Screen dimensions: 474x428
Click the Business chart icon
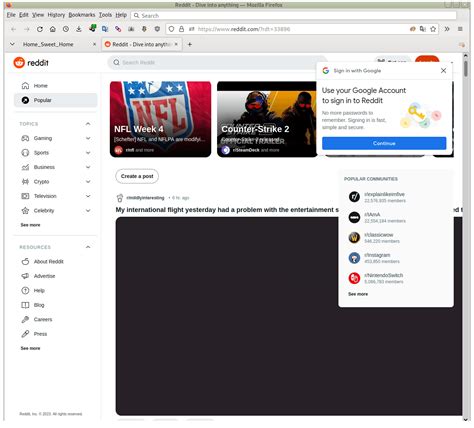[x=25, y=167]
